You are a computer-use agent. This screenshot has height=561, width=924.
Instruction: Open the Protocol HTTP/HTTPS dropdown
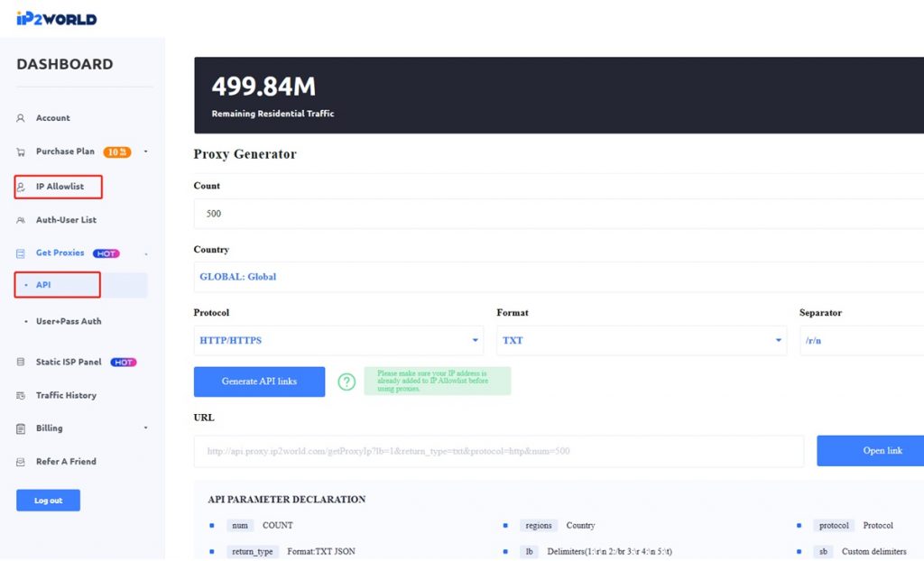[x=338, y=340]
